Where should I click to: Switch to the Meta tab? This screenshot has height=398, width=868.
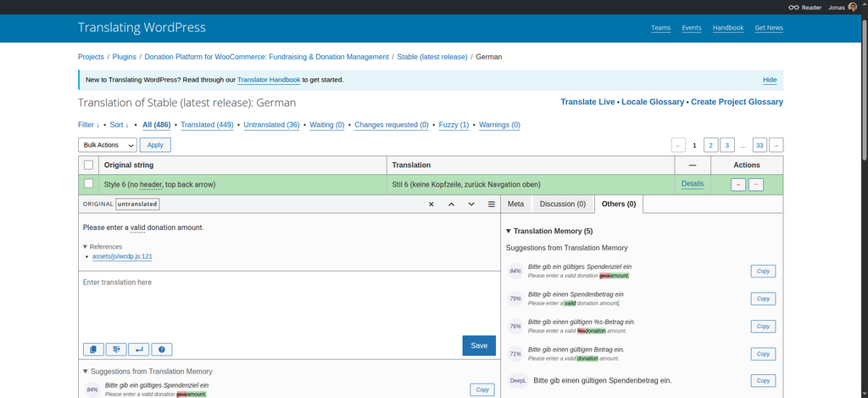click(516, 204)
